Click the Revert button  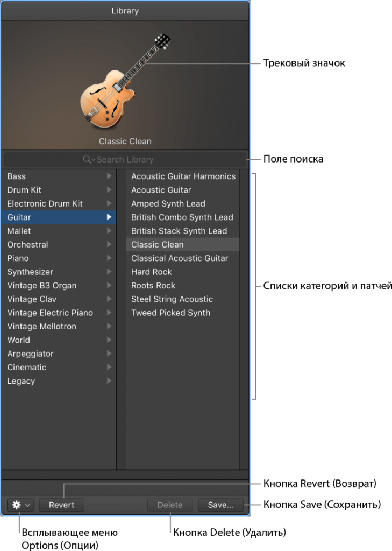[x=61, y=505]
